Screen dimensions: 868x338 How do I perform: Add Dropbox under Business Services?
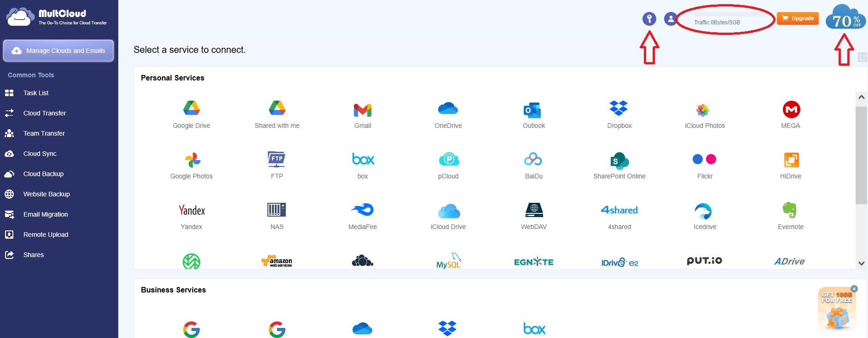pyautogui.click(x=447, y=328)
